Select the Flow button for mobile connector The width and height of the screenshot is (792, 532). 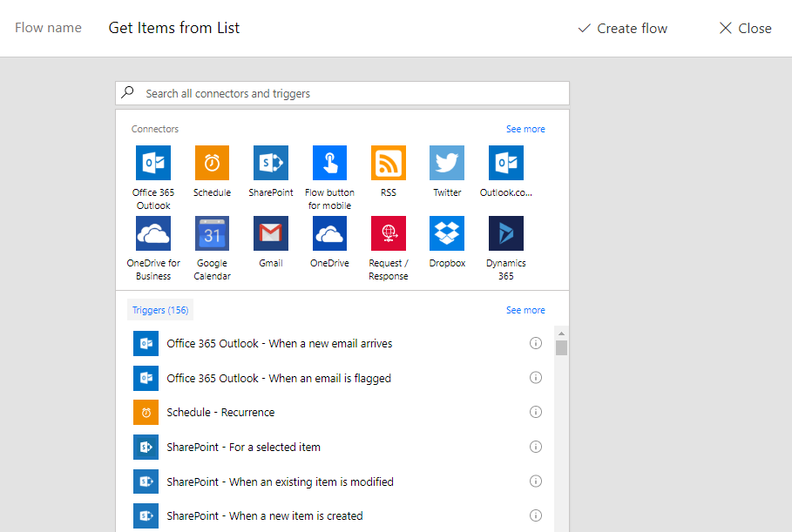click(329, 163)
